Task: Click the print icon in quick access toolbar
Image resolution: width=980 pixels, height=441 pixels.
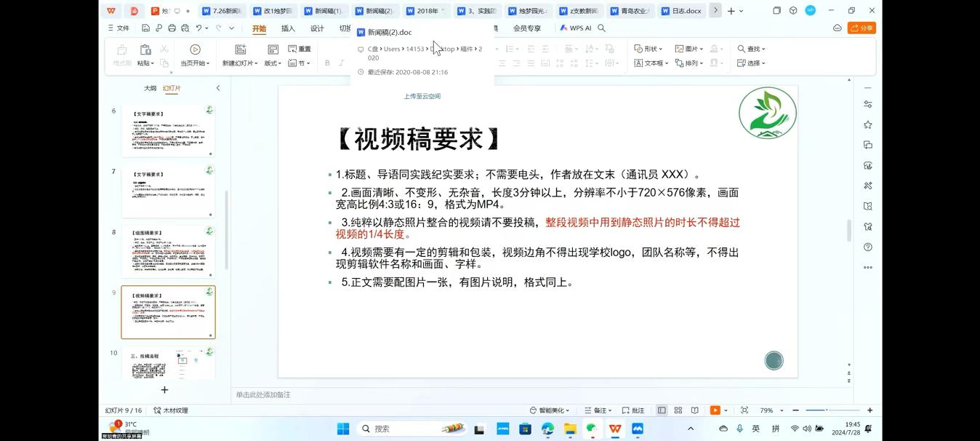Action: (x=172, y=28)
